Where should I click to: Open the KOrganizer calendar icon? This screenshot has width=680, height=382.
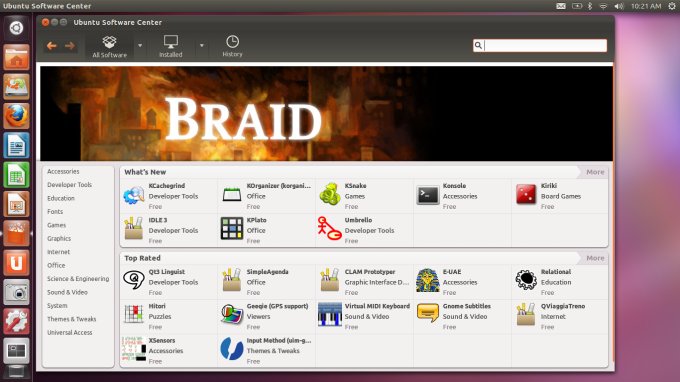(232, 195)
